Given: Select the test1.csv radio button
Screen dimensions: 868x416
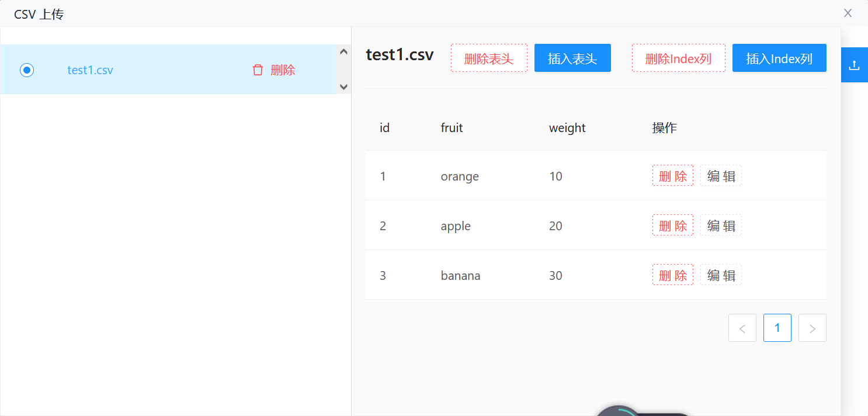Looking at the screenshot, I should coord(27,70).
